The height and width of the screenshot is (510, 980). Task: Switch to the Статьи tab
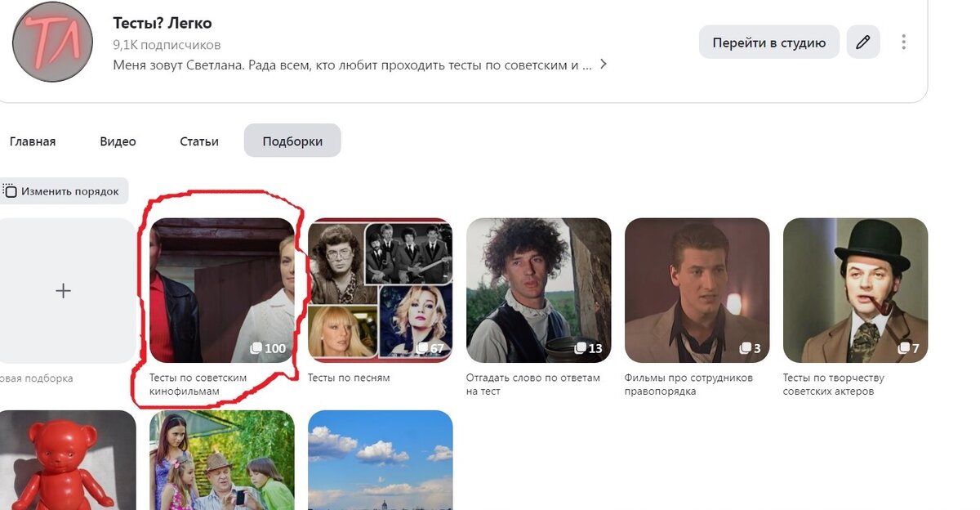[199, 141]
